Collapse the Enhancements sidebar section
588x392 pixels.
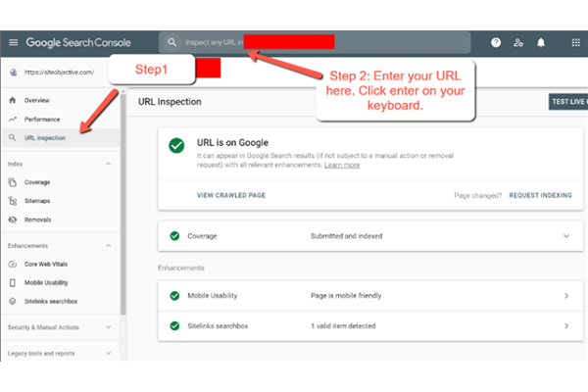tap(109, 246)
